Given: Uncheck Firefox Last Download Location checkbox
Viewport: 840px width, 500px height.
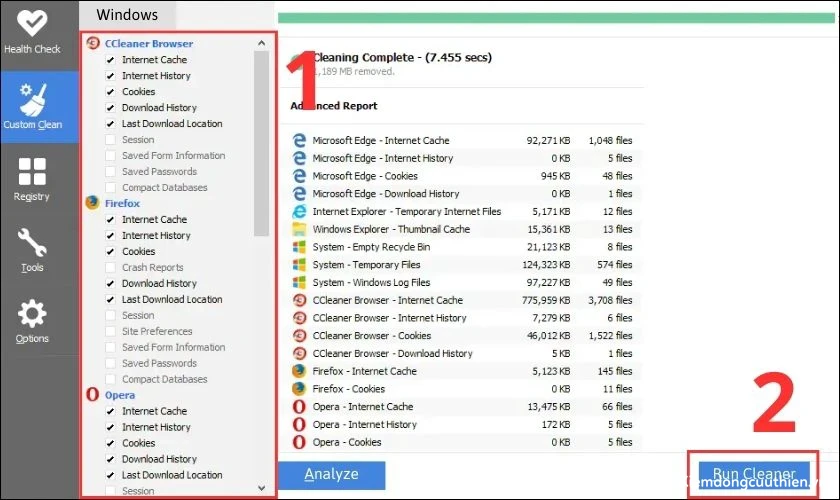Looking at the screenshot, I should pyautogui.click(x=110, y=299).
